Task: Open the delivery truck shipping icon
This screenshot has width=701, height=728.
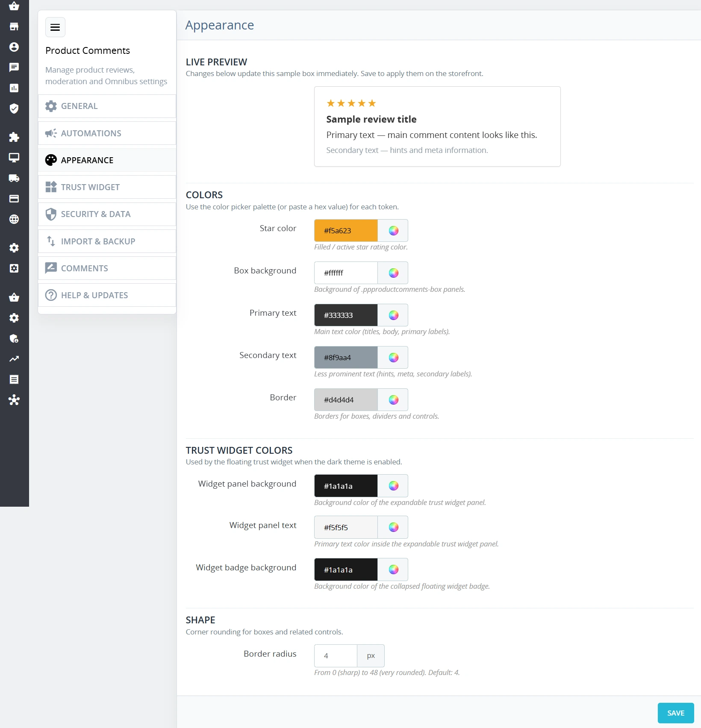Action: click(x=14, y=178)
